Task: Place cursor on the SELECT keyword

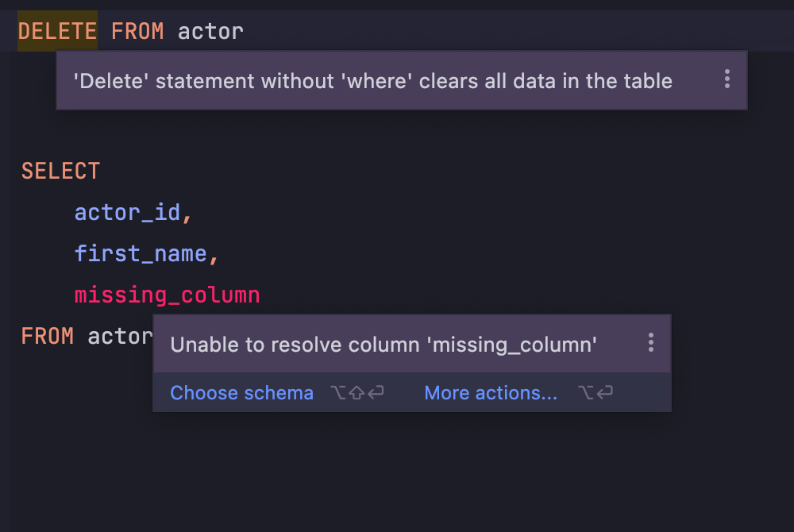Action: (60, 172)
